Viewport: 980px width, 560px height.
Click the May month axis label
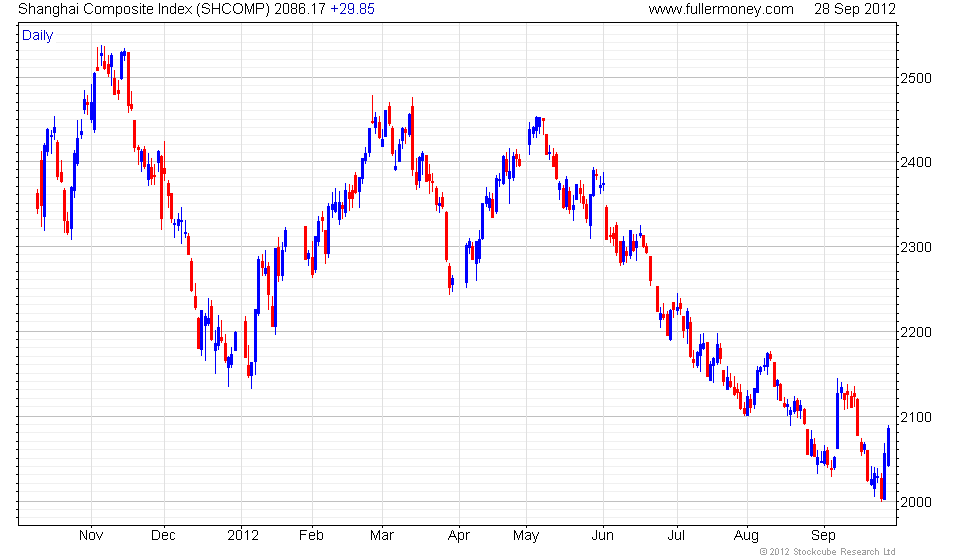click(x=526, y=536)
